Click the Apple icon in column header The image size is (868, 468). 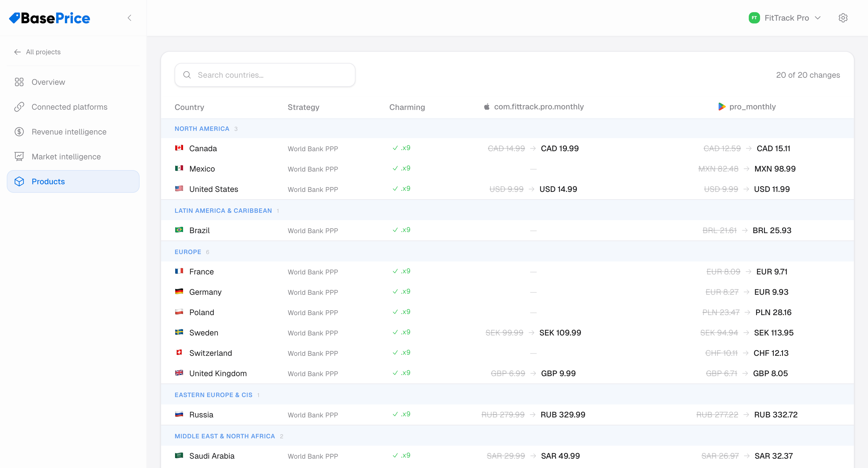[487, 107]
